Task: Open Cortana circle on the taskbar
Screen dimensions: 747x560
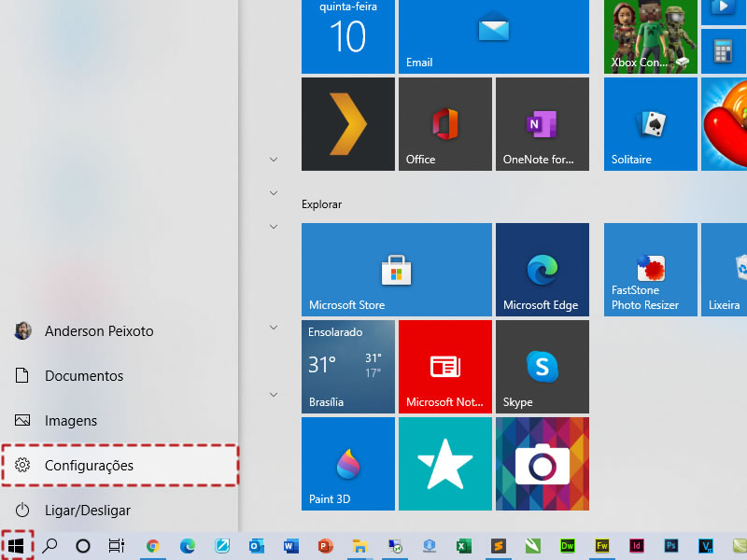Action: (x=83, y=546)
